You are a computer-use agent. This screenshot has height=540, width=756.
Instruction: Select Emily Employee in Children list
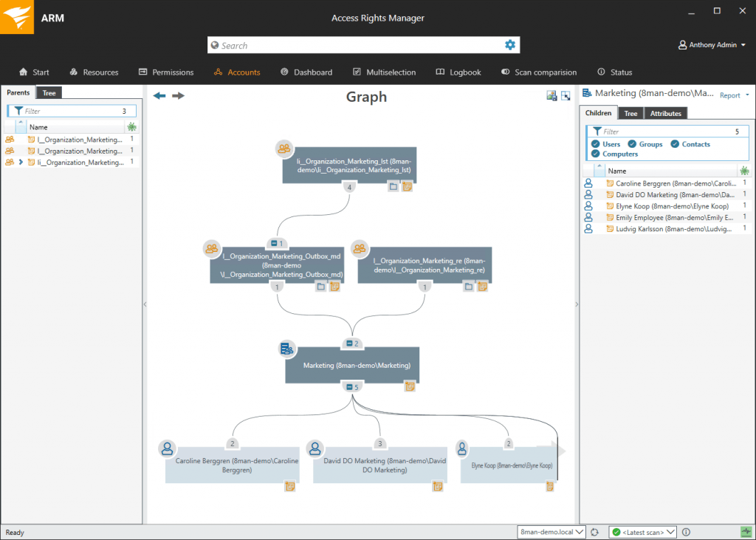coord(666,218)
